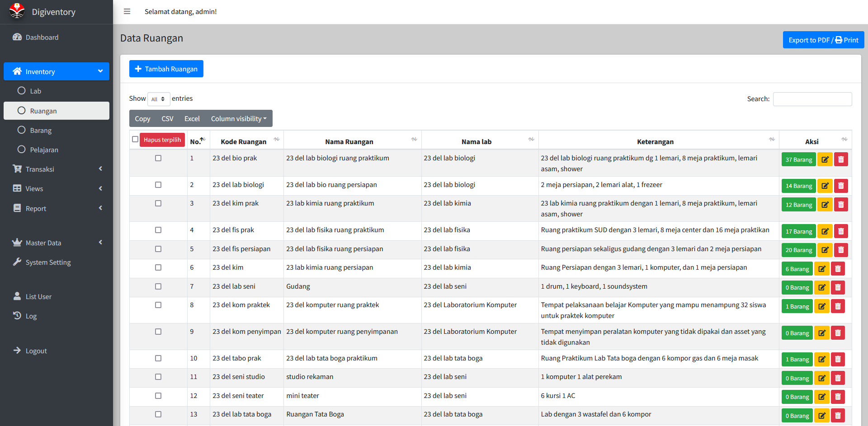The height and width of the screenshot is (426, 868).
Task: Click the Digiventory logo icon
Action: 17,11
